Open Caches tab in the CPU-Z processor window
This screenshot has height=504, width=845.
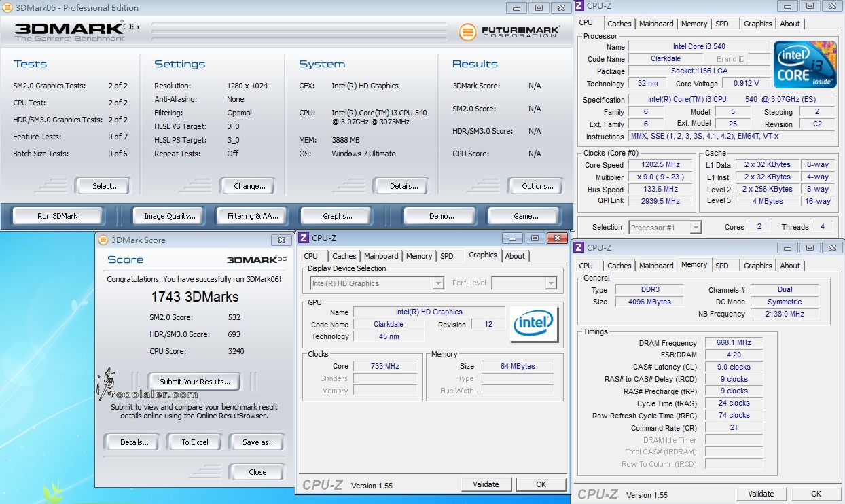click(619, 24)
